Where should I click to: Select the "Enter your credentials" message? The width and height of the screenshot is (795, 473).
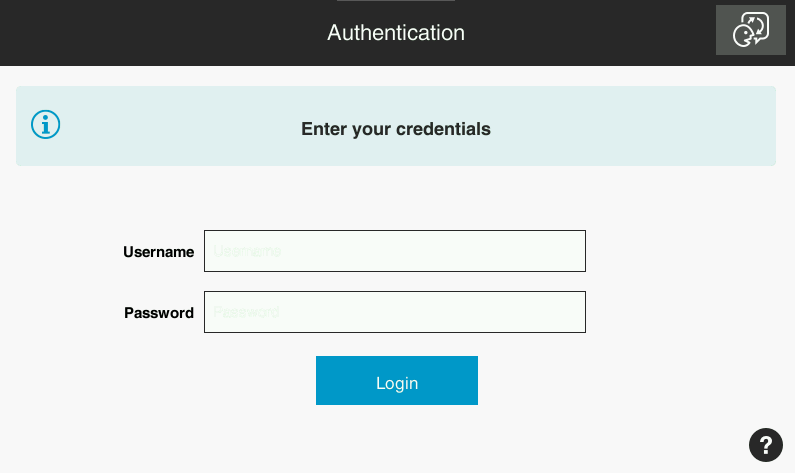(396, 129)
